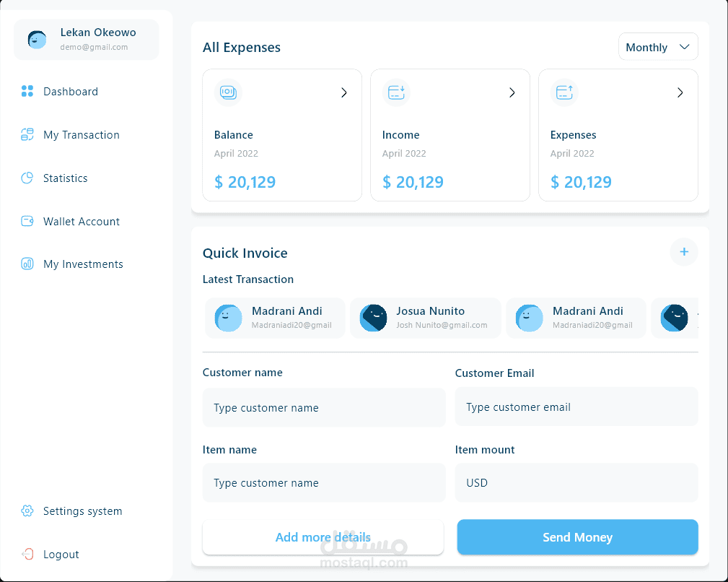Click the plus icon in Quick Invoice
Screen dimensions: 728x582
[684, 252]
